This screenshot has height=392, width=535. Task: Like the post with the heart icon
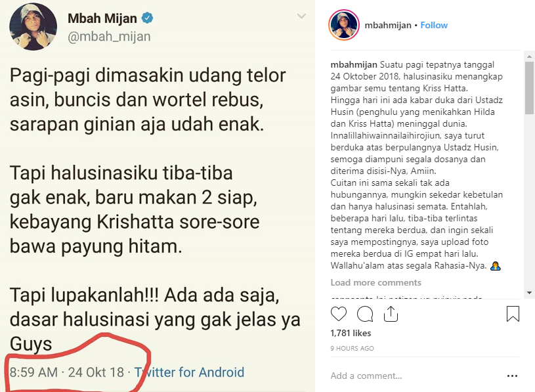pyautogui.click(x=339, y=314)
